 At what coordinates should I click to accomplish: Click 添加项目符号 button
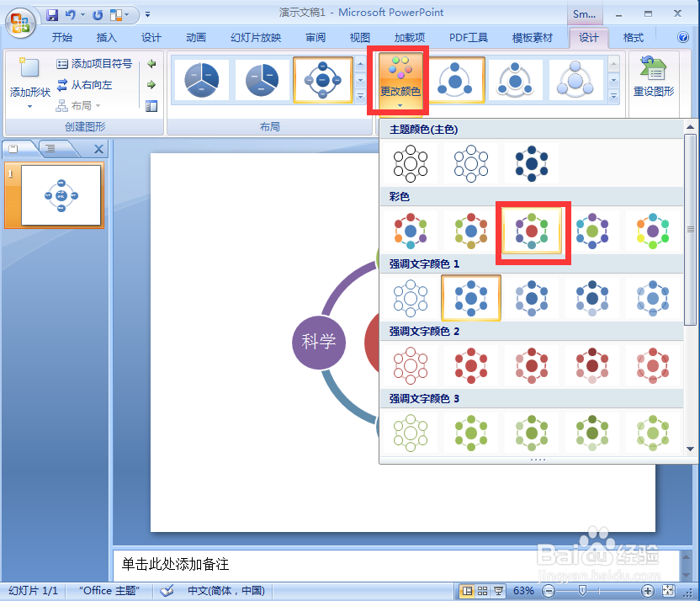pos(94,64)
